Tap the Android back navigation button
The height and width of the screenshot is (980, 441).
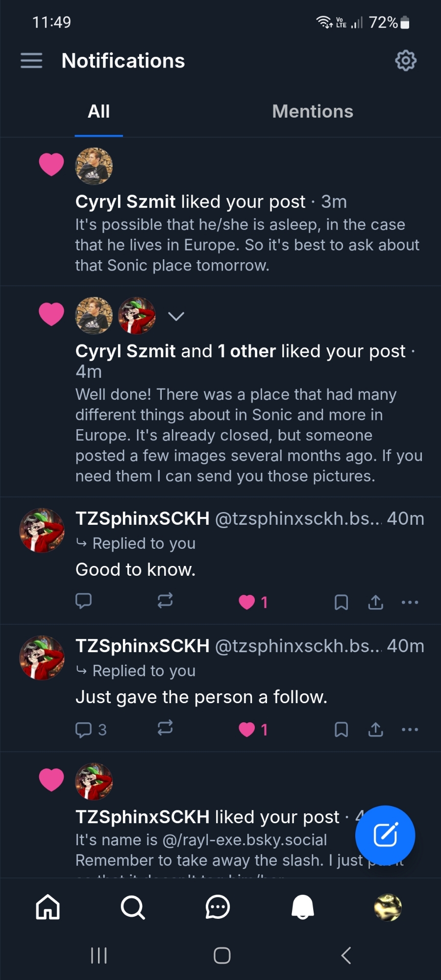pos(346,955)
